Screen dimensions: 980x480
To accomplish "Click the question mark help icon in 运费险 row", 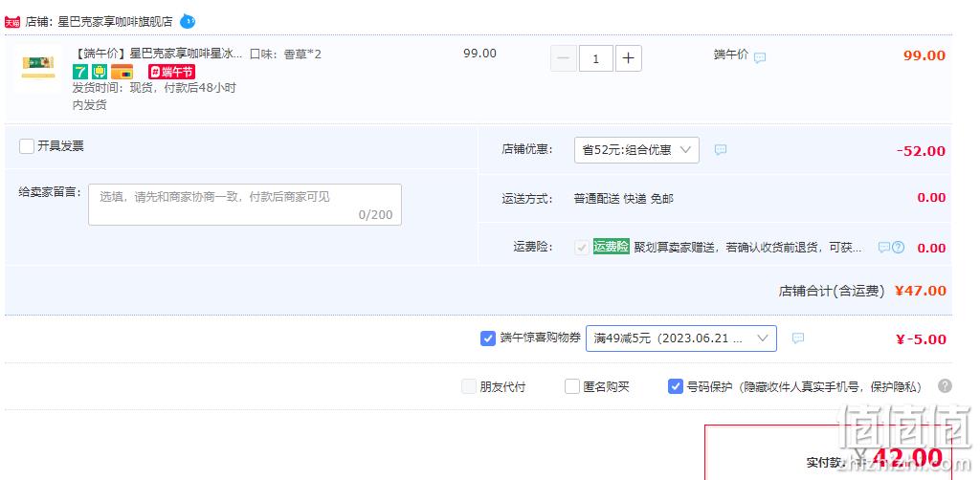I will pos(898,248).
